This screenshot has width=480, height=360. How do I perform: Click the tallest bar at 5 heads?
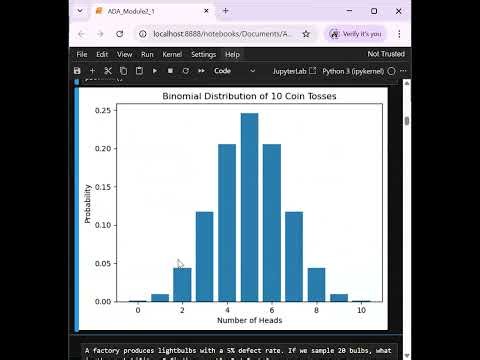coord(249,207)
